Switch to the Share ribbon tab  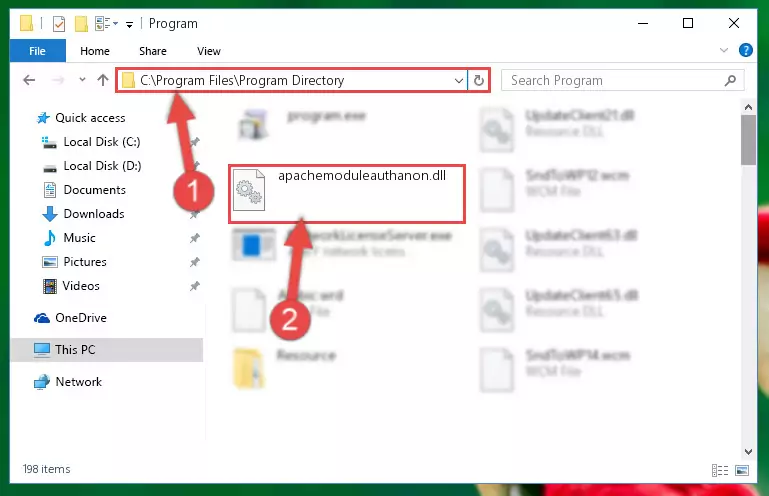(153, 51)
